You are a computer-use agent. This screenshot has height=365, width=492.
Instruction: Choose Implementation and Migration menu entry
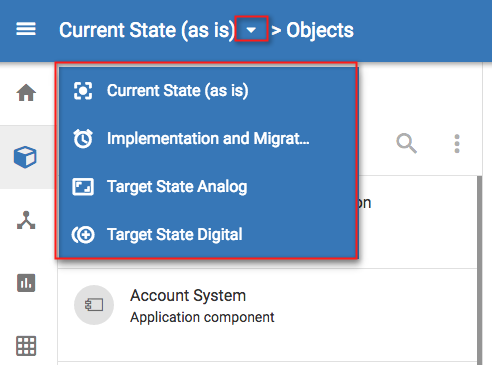point(207,139)
